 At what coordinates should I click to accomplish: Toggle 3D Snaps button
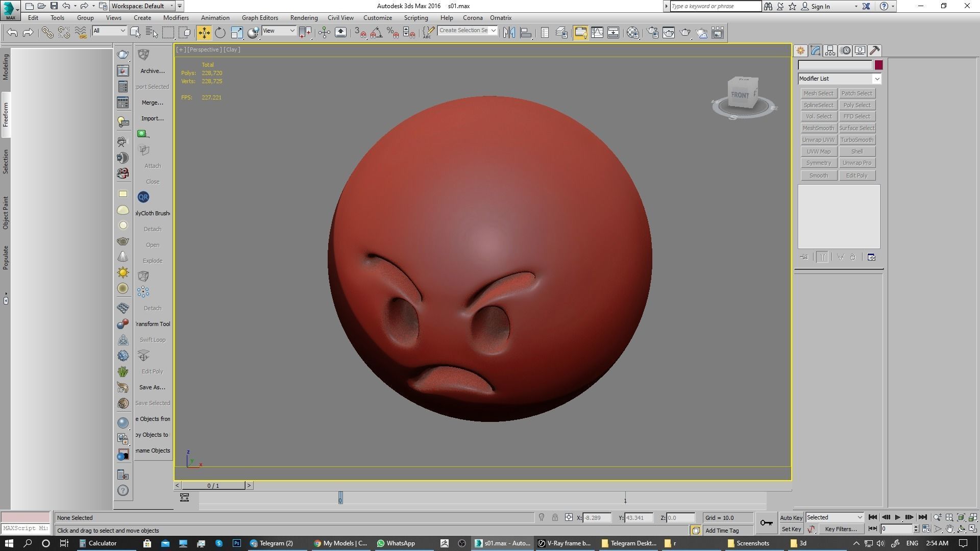pos(360,33)
